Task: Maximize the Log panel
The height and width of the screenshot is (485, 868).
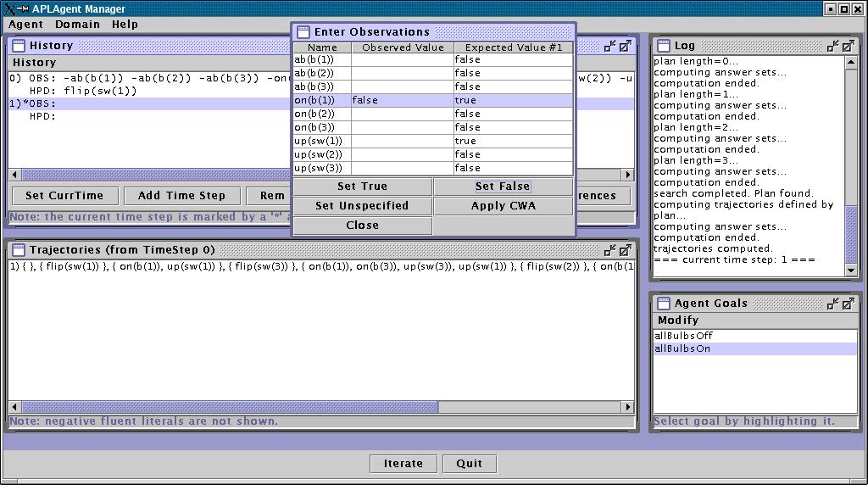Action: click(x=849, y=46)
